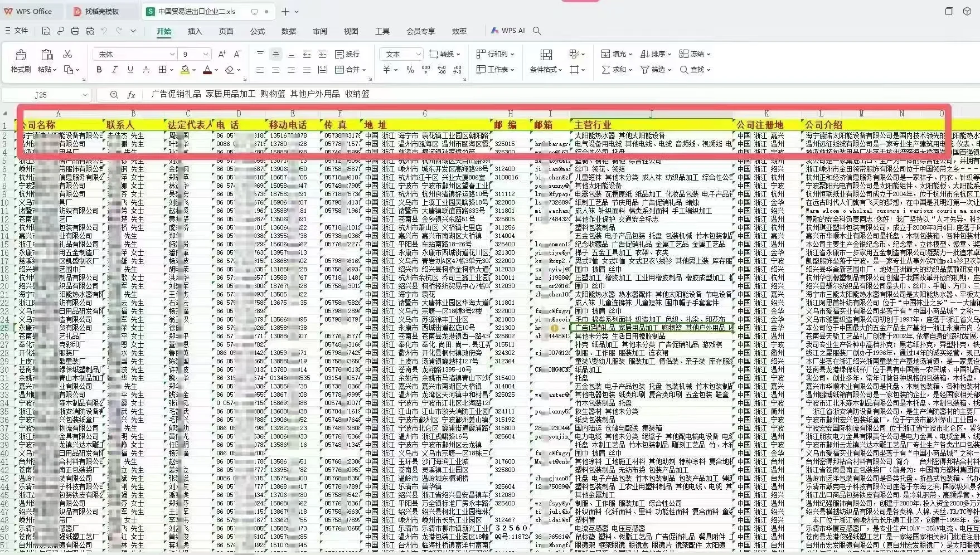The image size is (980, 555).
Task: Toggle italic formatting
Action: pyautogui.click(x=114, y=70)
